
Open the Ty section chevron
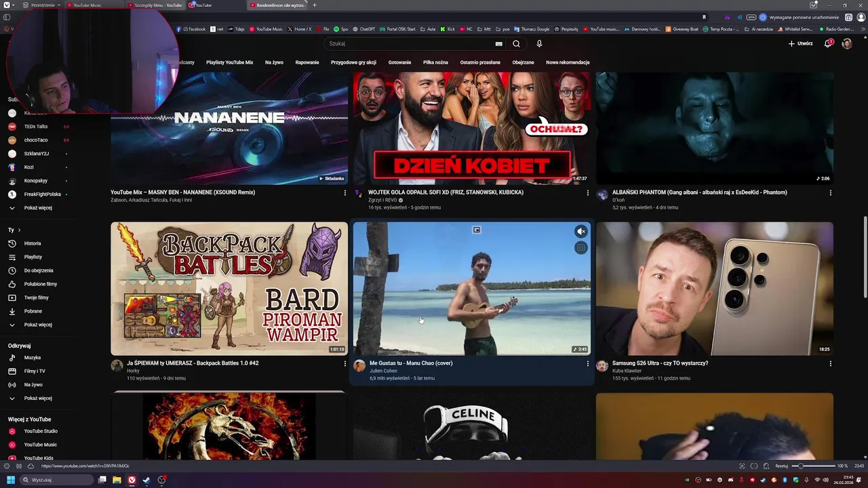click(19, 230)
